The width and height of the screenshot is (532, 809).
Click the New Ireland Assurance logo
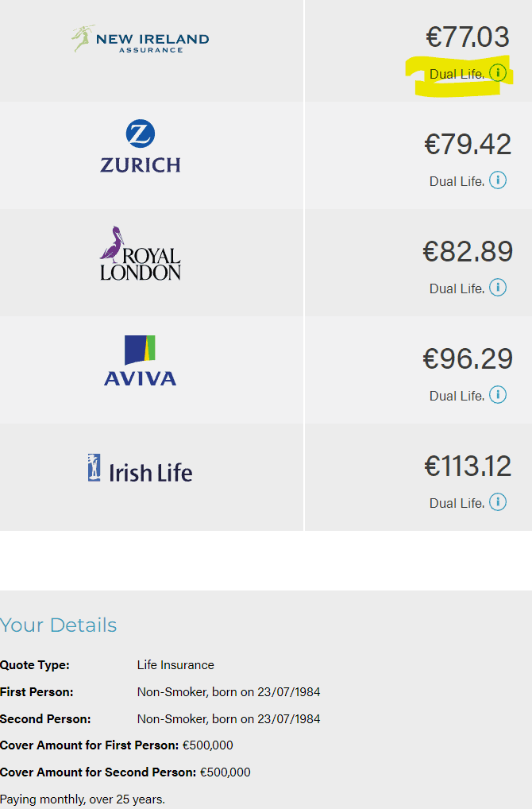pyautogui.click(x=141, y=40)
